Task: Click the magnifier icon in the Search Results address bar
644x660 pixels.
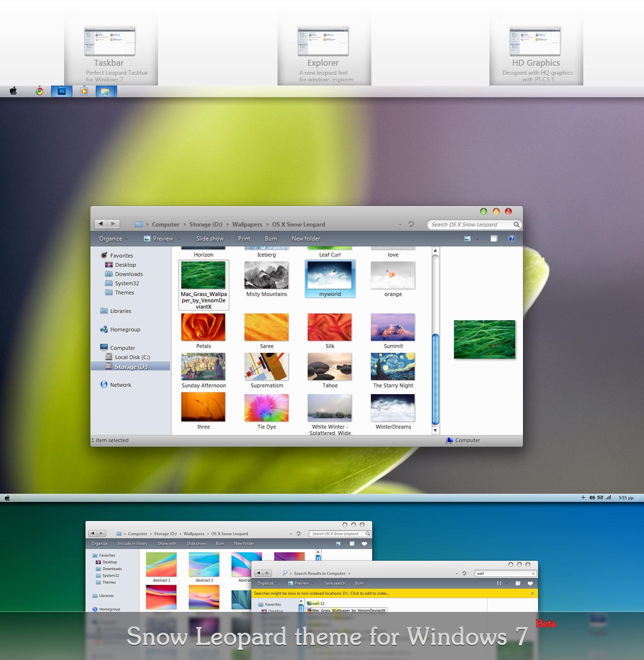Action: pos(285,573)
